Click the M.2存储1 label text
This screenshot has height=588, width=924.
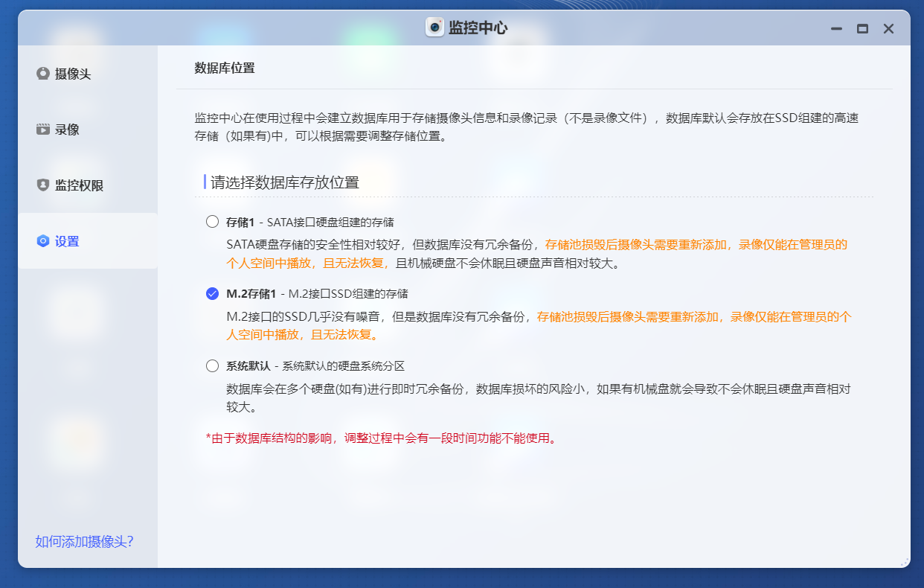point(251,293)
